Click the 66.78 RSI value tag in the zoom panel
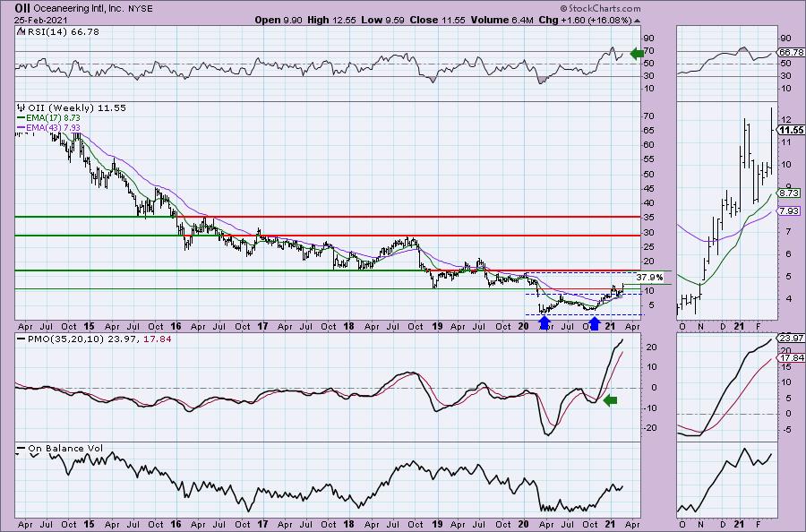Image resolution: width=806 pixels, height=532 pixels. tap(793, 53)
